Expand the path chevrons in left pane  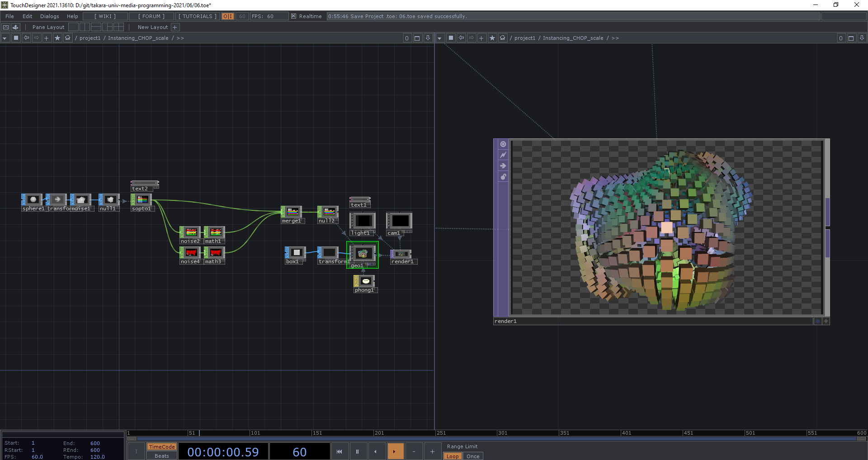point(180,38)
